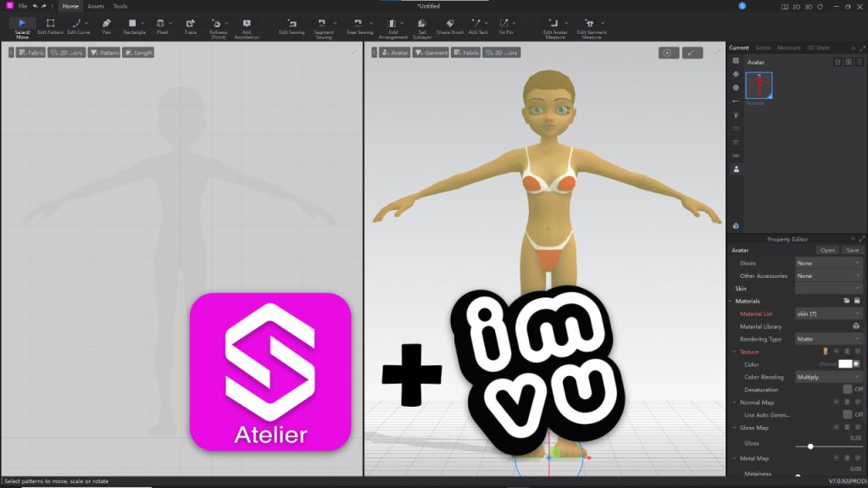Switch to the Assets tab
The width and height of the screenshot is (868, 488).
pyautogui.click(x=94, y=6)
